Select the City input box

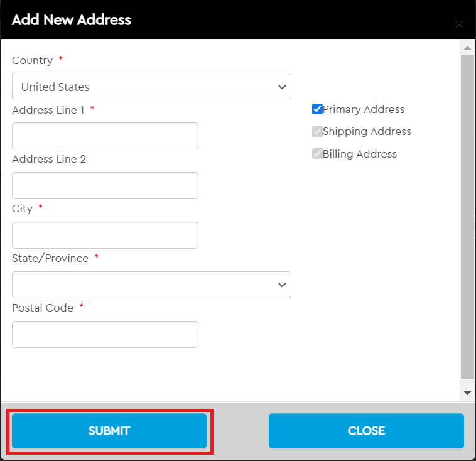(105, 235)
